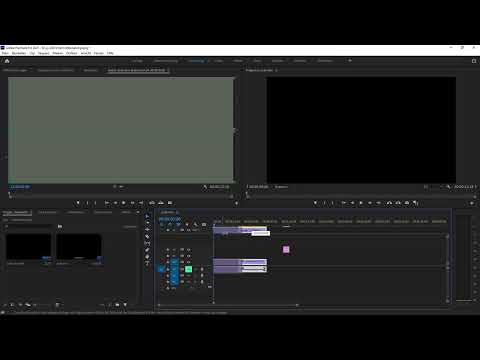Select the Type tool

click(x=148, y=264)
